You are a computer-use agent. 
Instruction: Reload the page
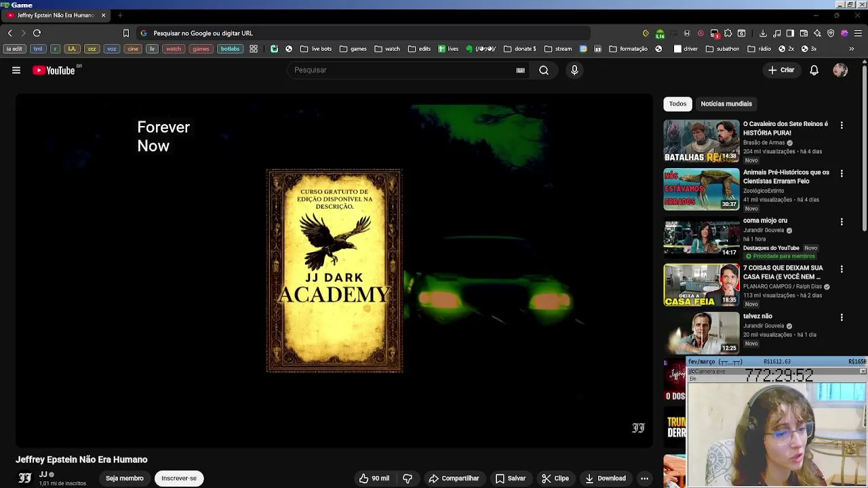pyautogui.click(x=37, y=33)
